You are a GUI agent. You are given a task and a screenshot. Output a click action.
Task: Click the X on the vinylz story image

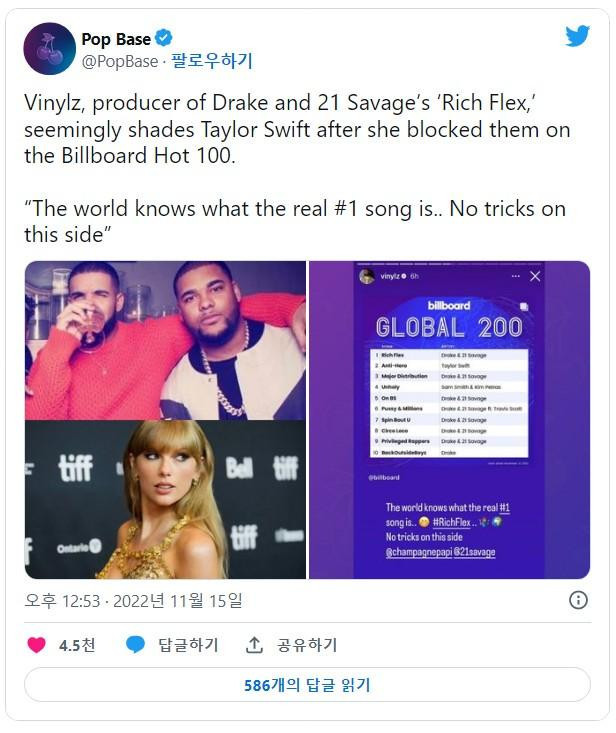coord(535,276)
